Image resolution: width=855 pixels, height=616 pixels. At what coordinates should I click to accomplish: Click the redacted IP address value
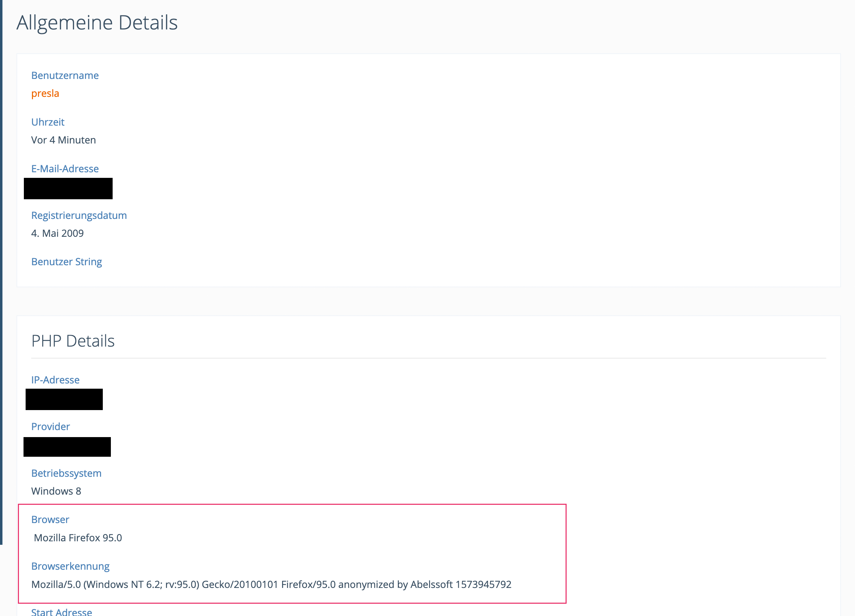pos(64,399)
